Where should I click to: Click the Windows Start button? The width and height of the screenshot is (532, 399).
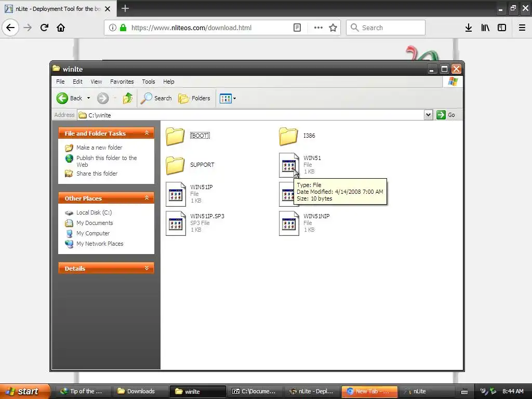coord(25,391)
